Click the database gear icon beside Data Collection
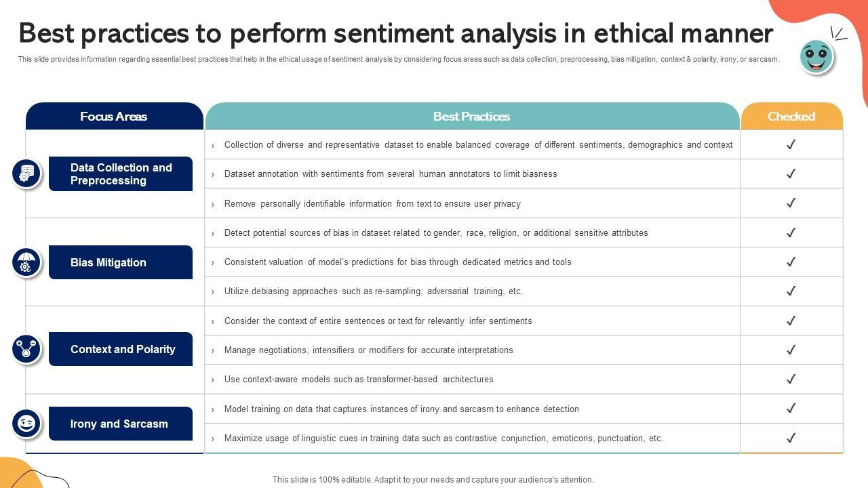The width and height of the screenshot is (868, 488). (x=26, y=174)
